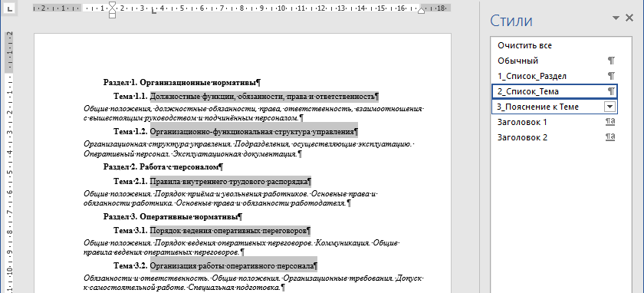Click italic paragraph starting Обязанности и ответственность
The image size is (644, 293).
254,283
